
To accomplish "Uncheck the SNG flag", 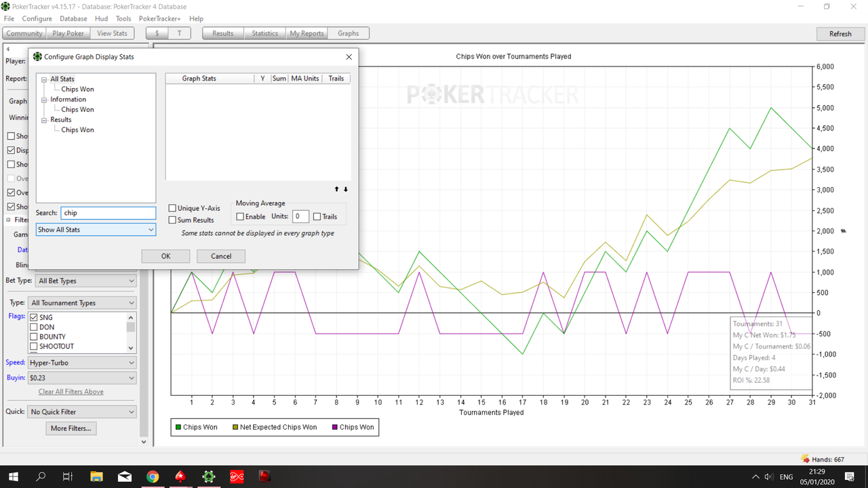I will [x=34, y=317].
